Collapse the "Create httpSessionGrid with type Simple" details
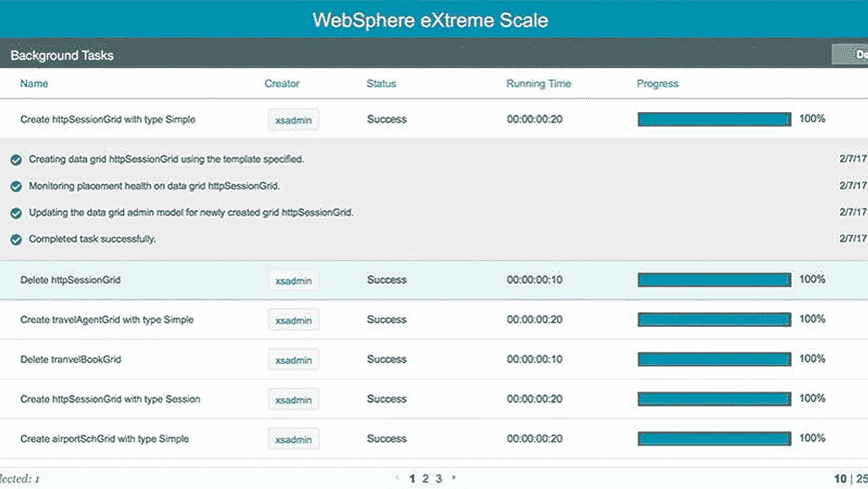Screen dimensions: 868x489 [x=107, y=119]
